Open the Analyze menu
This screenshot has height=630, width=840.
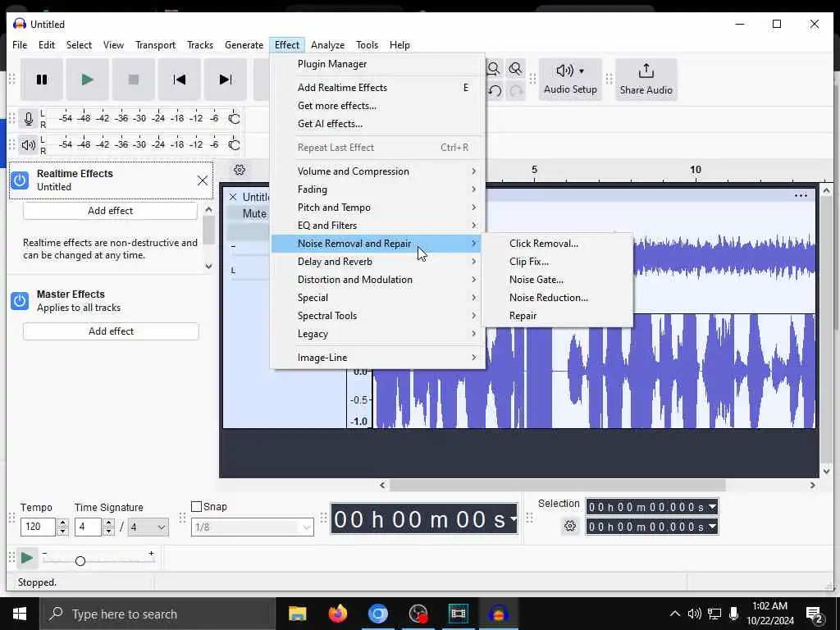pyautogui.click(x=327, y=45)
